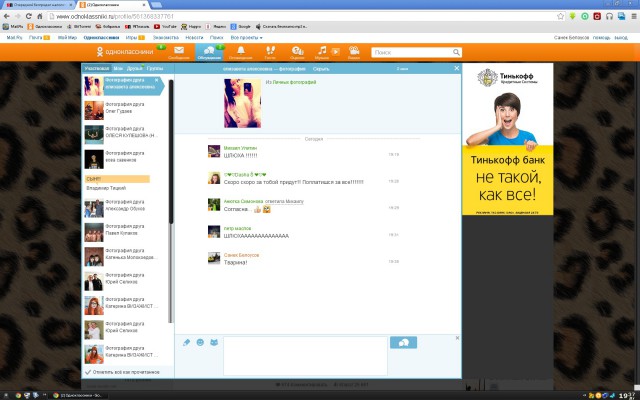The image size is (640, 400).
Task: Select the Друзья discussions tab
Action: (134, 69)
